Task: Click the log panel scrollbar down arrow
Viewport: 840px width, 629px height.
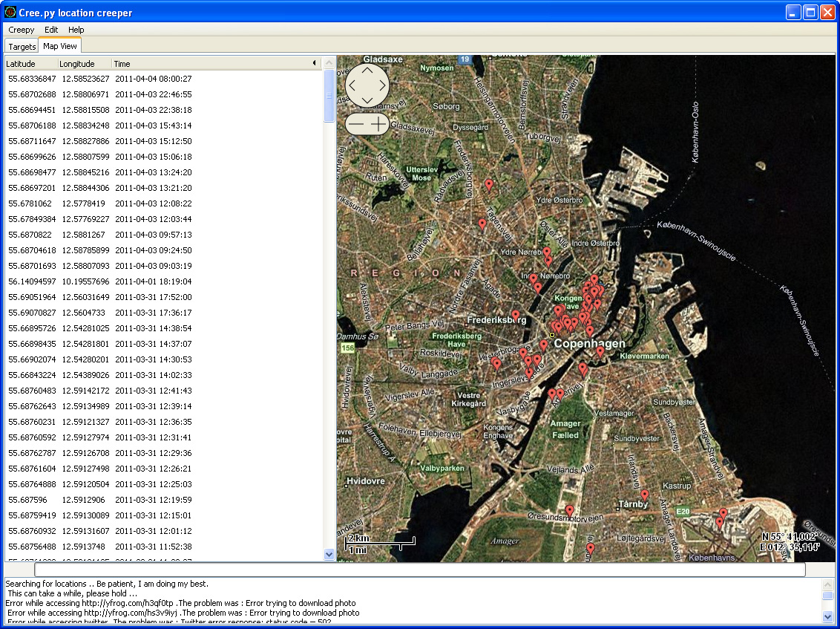Action: pyautogui.click(x=828, y=616)
